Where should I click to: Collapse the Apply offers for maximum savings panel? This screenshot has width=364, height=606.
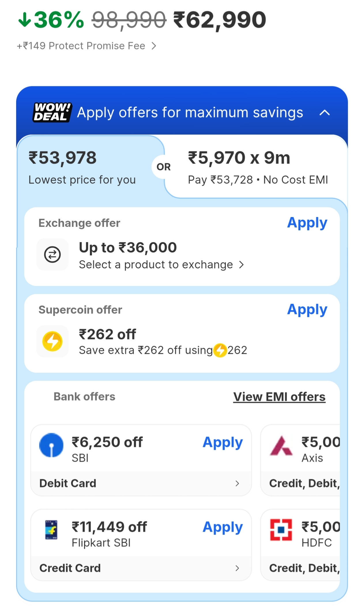[325, 112]
